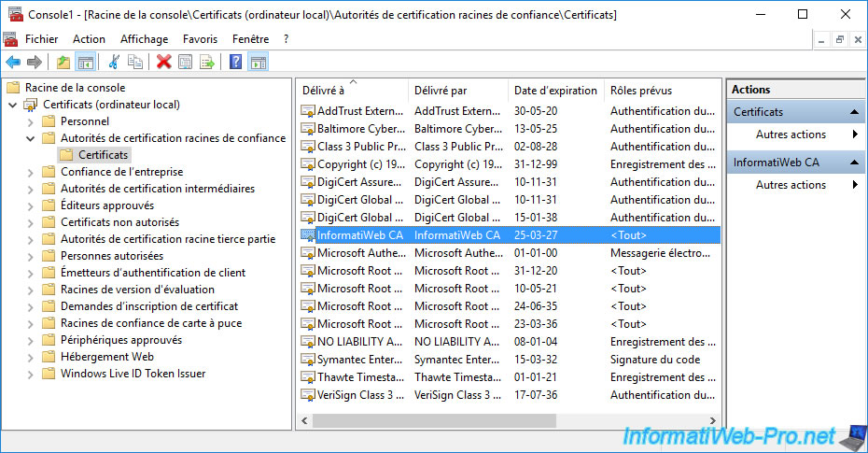
Task: Expand Personnes autorisées tree node
Action: pyautogui.click(x=31, y=257)
